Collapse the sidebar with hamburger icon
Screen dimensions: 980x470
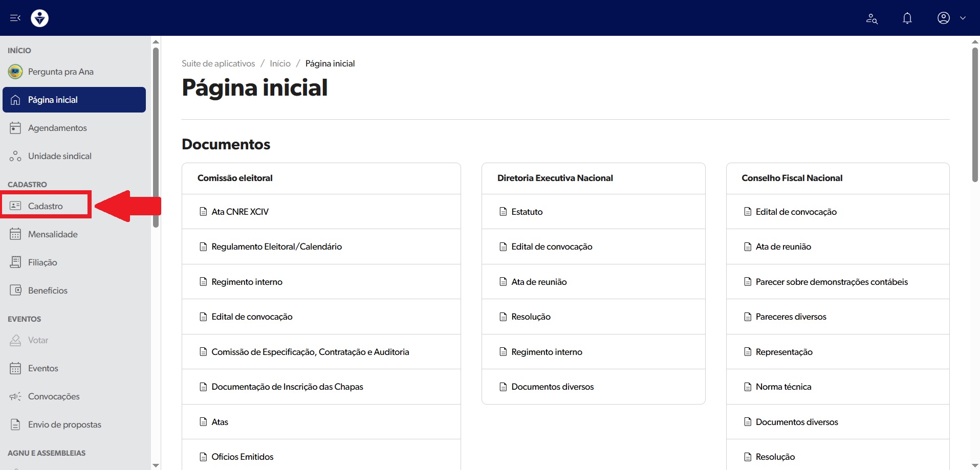tap(15, 18)
